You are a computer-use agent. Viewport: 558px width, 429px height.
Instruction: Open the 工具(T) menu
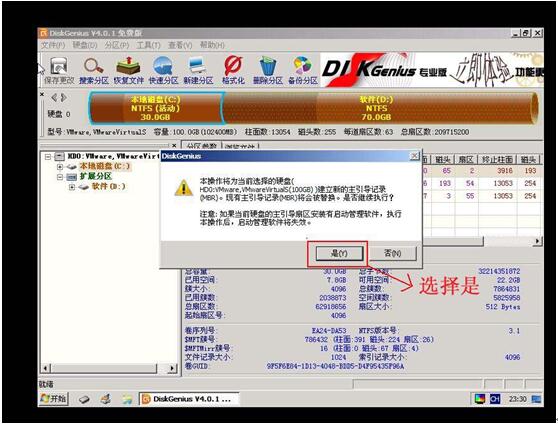pos(149,45)
